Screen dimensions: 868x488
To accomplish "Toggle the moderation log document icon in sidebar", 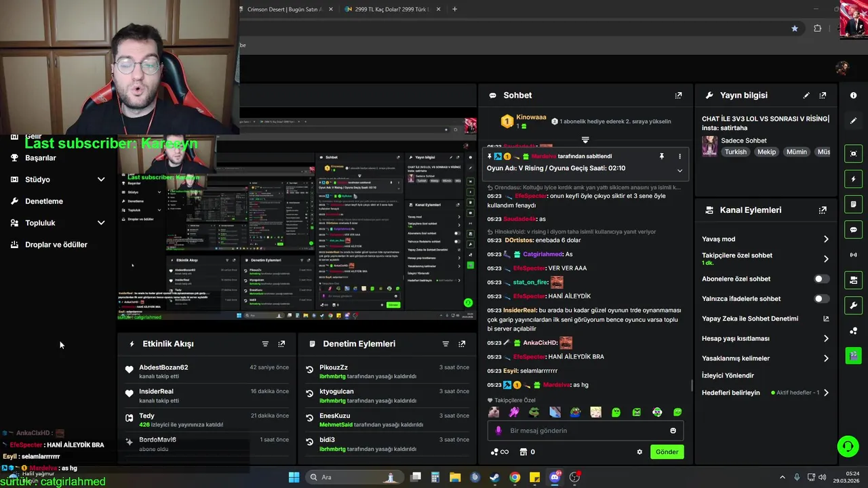I will click(853, 204).
